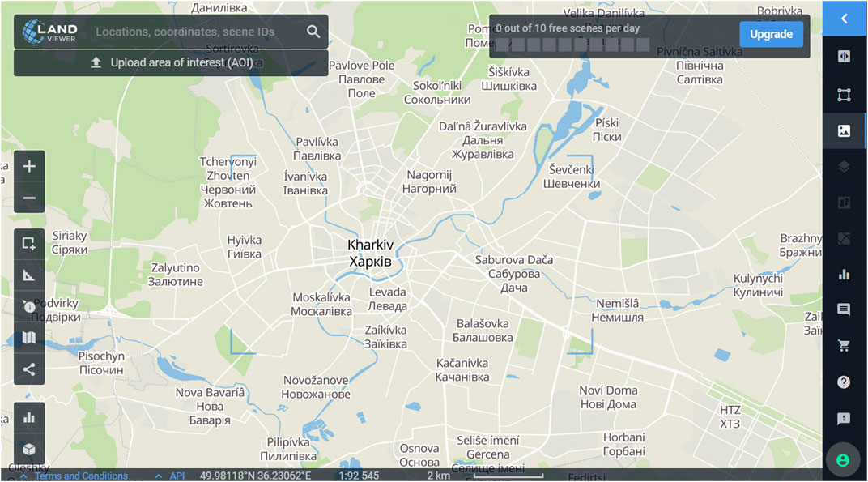The image size is (868, 482).
Task: Open the analytics chart in right sidebar
Action: (844, 275)
